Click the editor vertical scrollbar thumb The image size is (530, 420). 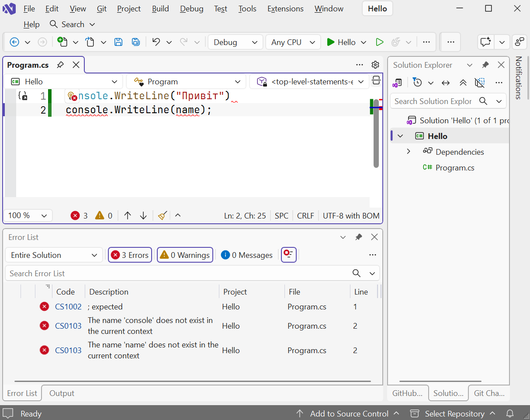click(x=376, y=133)
